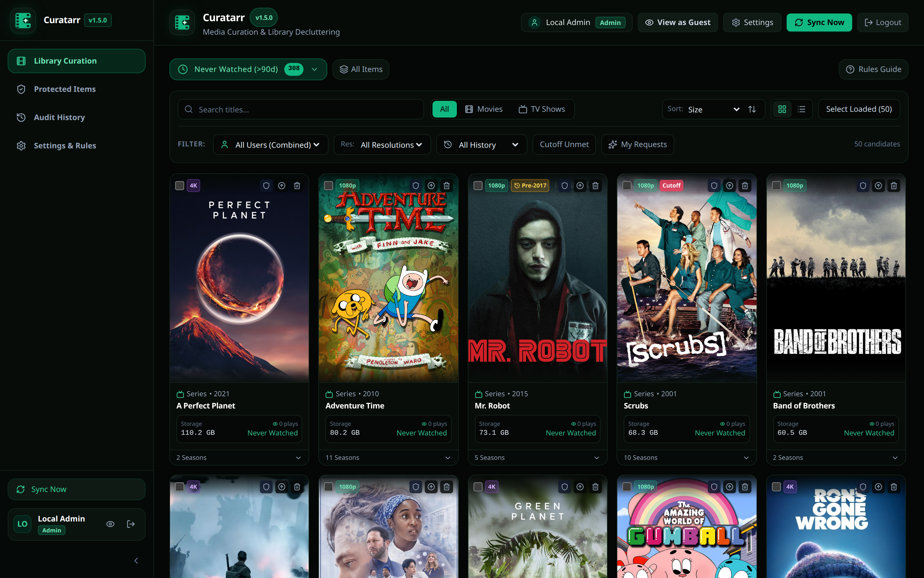Click the Curatarr logo in the sidebar
The width and height of the screenshot is (924, 578).
point(23,20)
